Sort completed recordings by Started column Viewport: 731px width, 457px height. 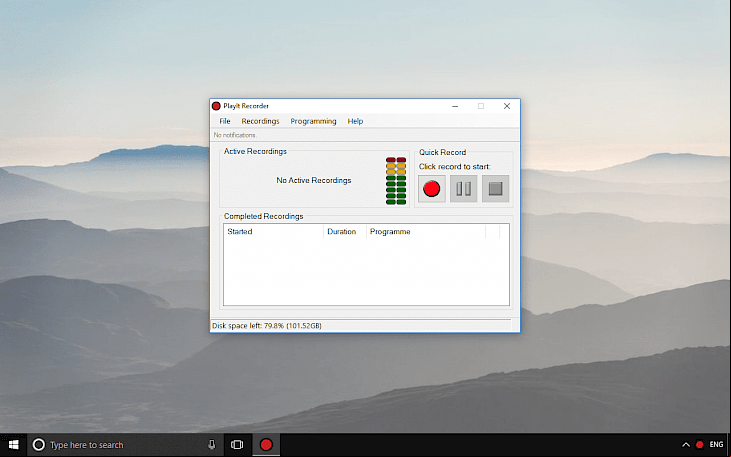pyautogui.click(x=273, y=232)
